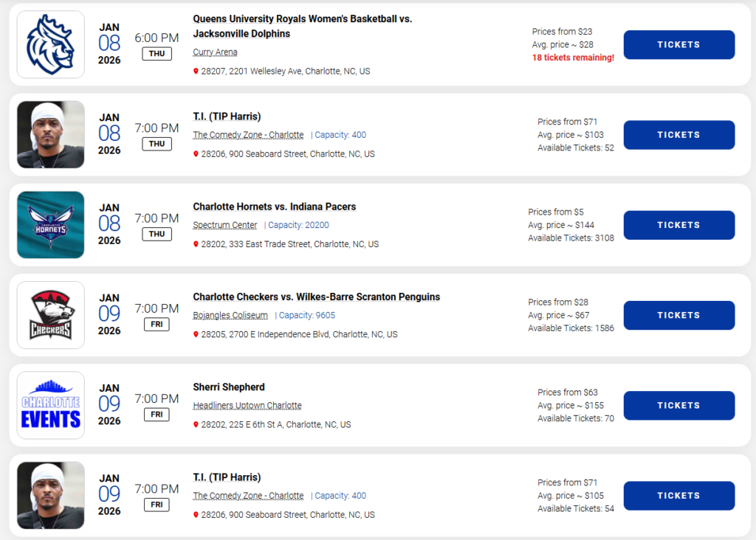Click the map pin beside 225 E 6th St
Screen dimensions: 756x540
(196, 425)
